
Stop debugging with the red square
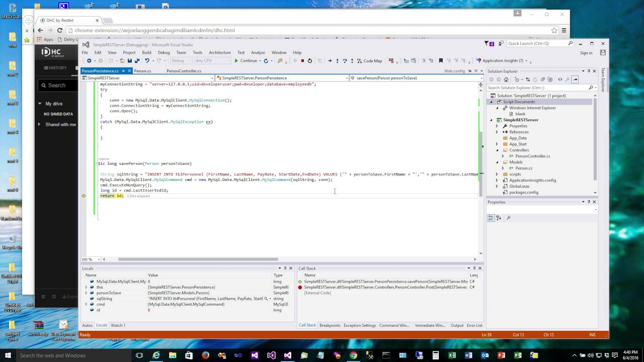[x=302, y=61]
